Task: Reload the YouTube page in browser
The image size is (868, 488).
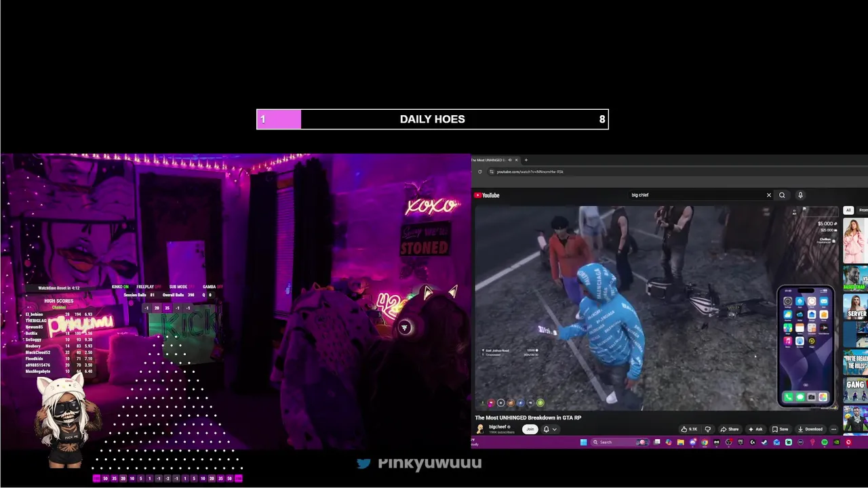Action: [x=479, y=171]
